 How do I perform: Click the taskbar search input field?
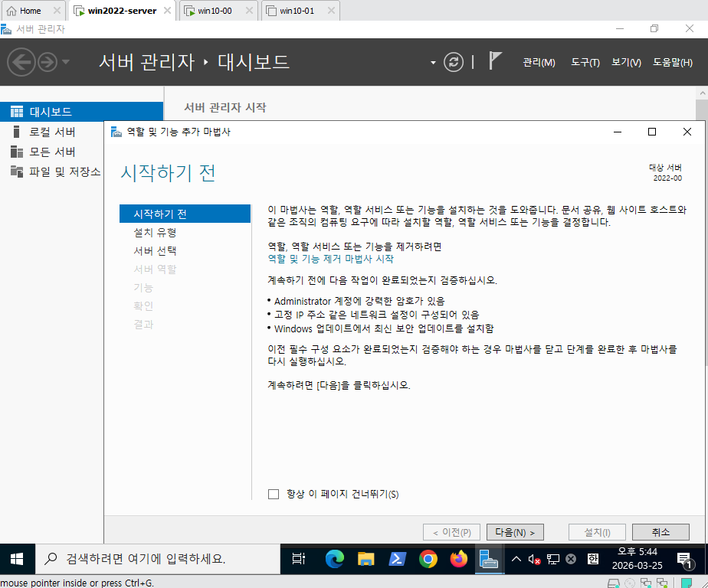coord(158,559)
